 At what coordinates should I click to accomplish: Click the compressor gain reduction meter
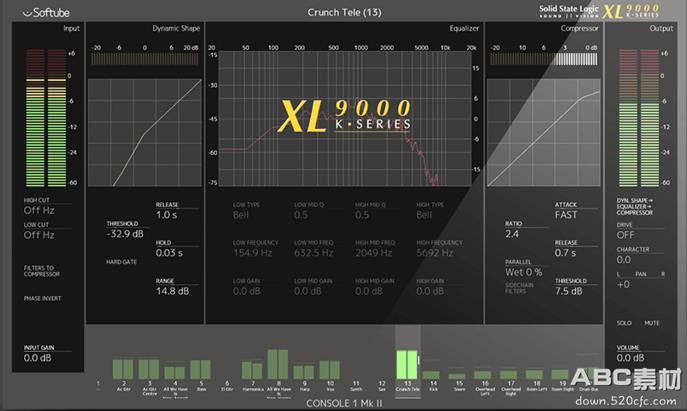pos(543,59)
